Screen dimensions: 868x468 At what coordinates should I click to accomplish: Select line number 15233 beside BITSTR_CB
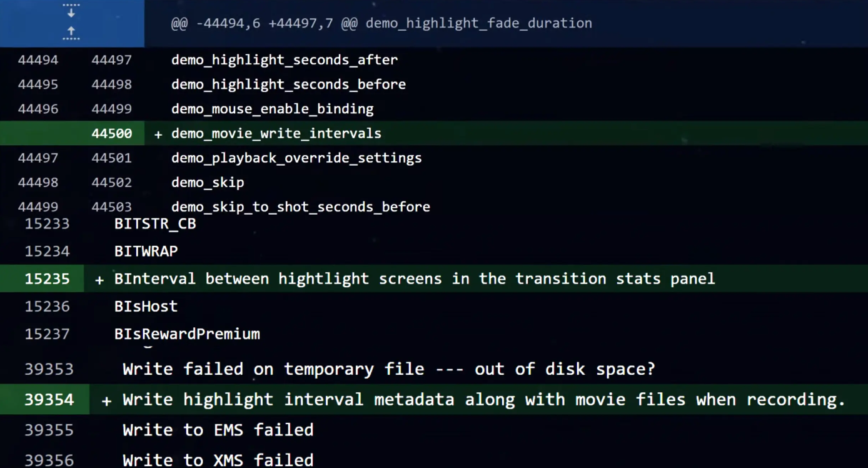(x=47, y=224)
